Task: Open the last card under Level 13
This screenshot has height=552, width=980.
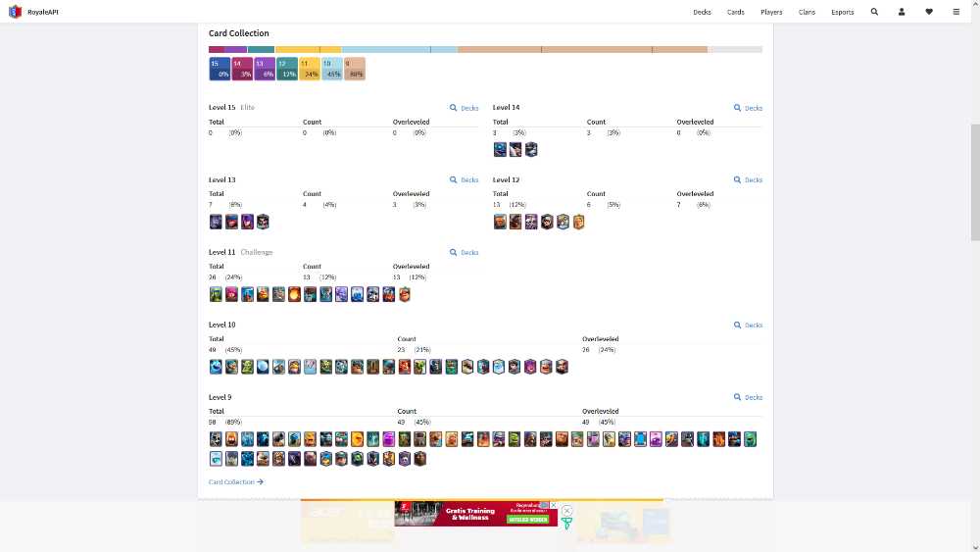Action: (x=263, y=222)
